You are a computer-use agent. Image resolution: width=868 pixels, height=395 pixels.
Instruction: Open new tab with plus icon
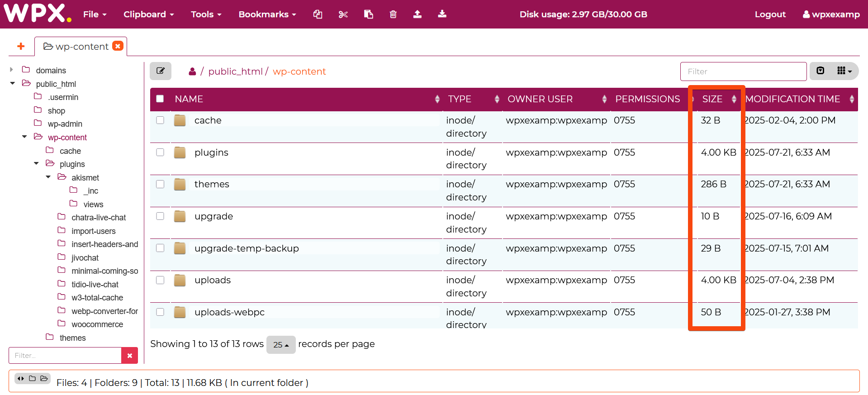(21, 46)
